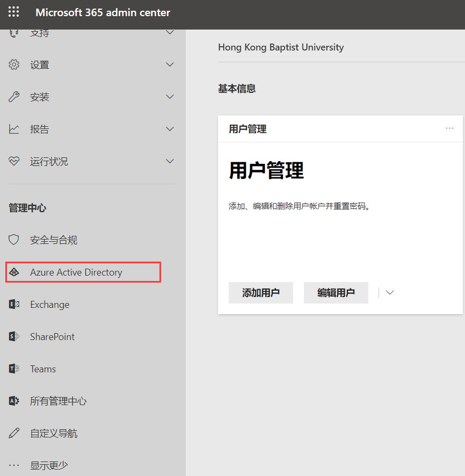This screenshot has width=465, height=476.
Task: Click the 所有管理中心 icon
Action: [14, 401]
